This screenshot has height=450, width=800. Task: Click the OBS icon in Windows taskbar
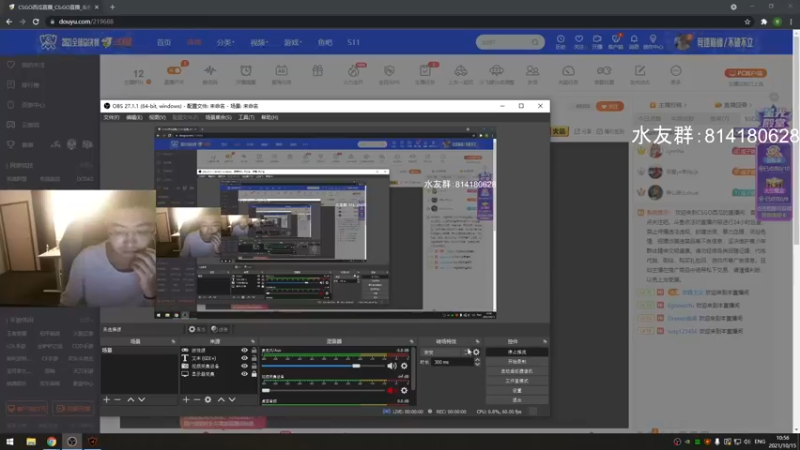coord(72,441)
